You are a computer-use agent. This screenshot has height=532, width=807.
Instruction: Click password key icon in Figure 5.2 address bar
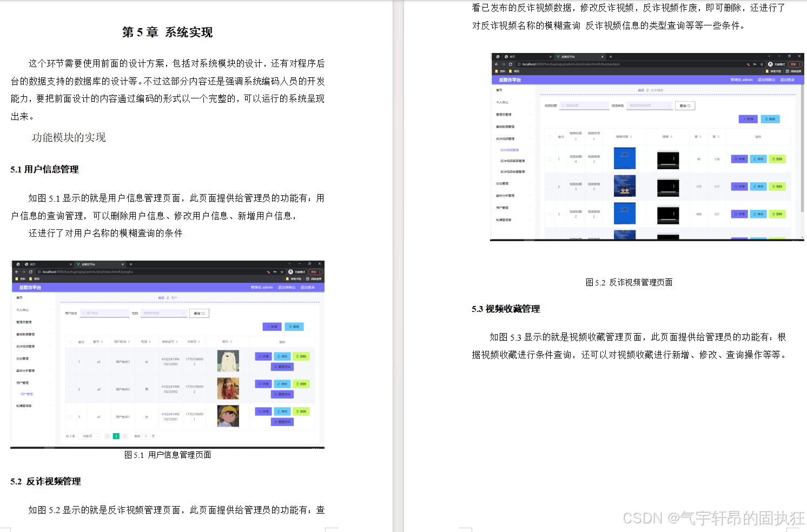coord(755,64)
